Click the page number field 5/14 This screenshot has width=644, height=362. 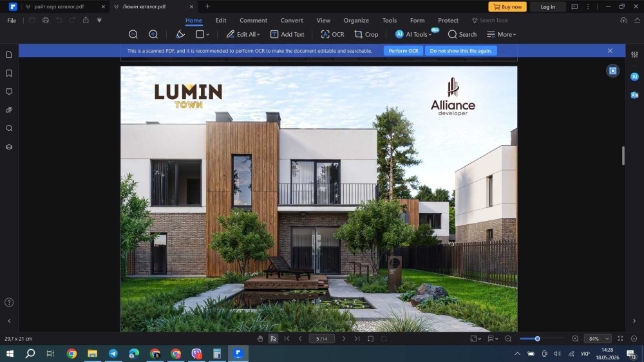[x=322, y=339]
